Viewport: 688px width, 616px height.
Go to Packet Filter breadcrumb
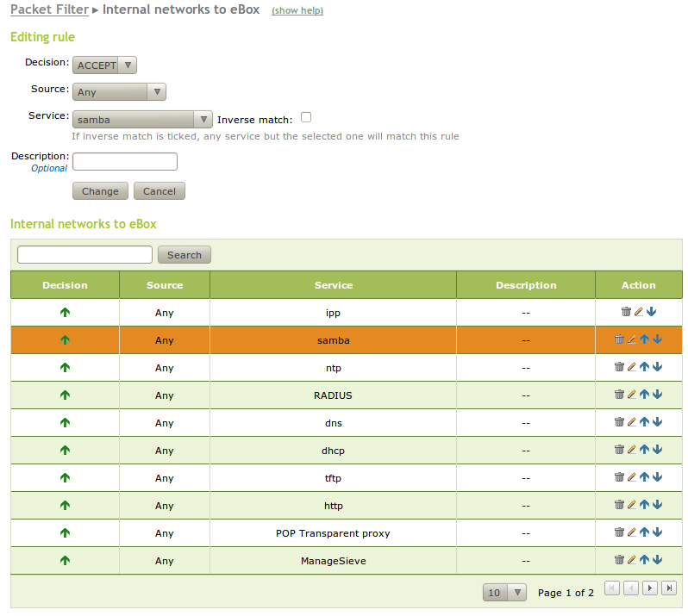[50, 9]
